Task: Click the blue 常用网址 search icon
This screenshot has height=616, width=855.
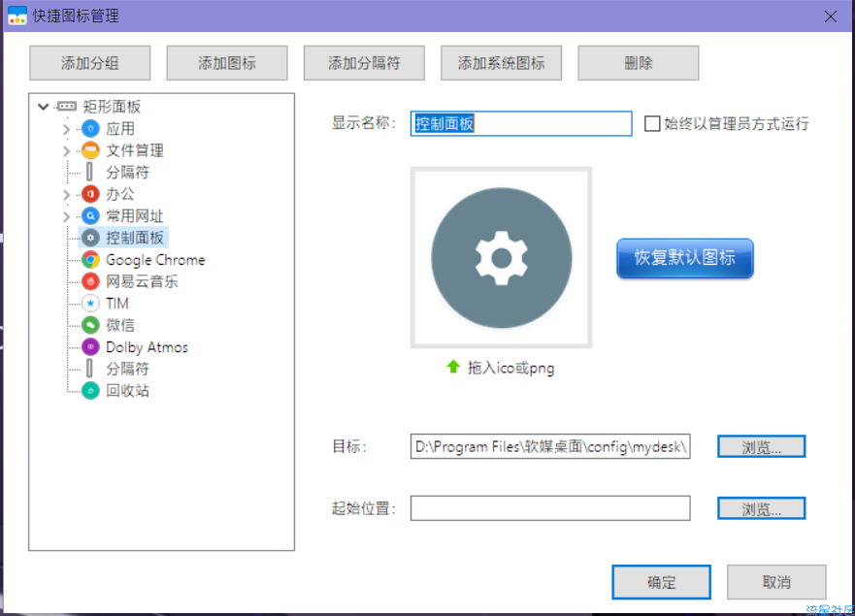Action: [x=90, y=216]
